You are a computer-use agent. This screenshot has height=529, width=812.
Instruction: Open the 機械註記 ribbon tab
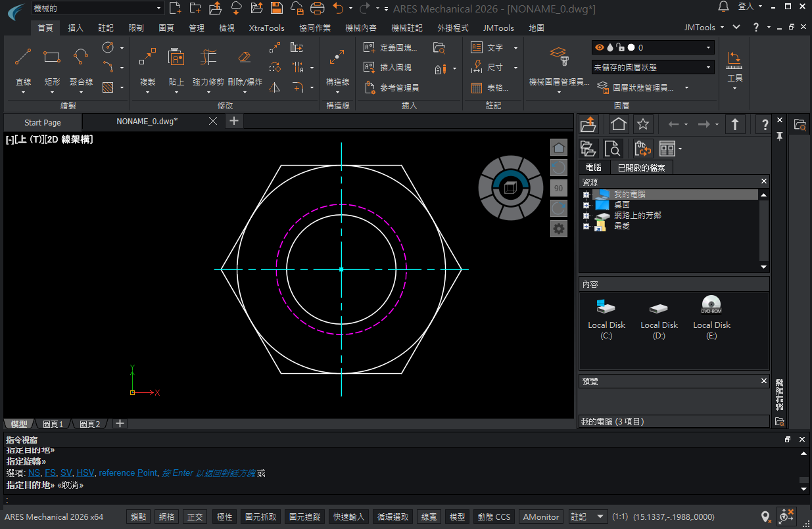click(406, 28)
